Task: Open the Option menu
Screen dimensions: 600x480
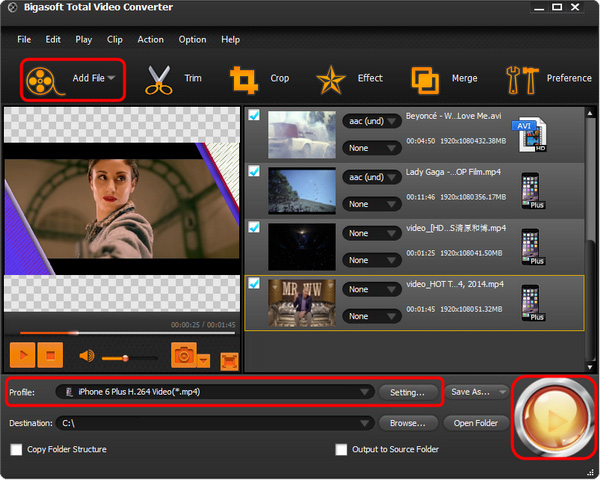Action: [x=192, y=39]
